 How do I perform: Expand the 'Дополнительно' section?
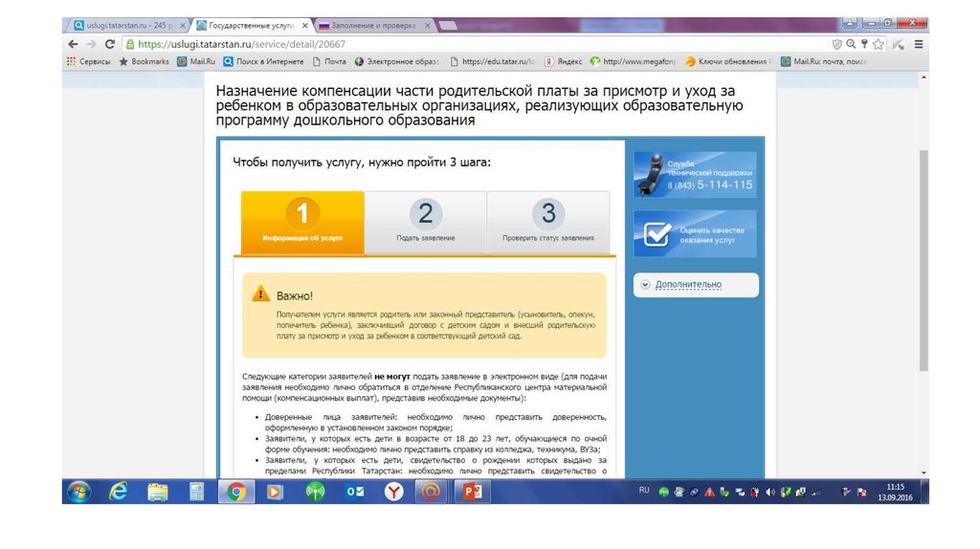[x=687, y=284]
